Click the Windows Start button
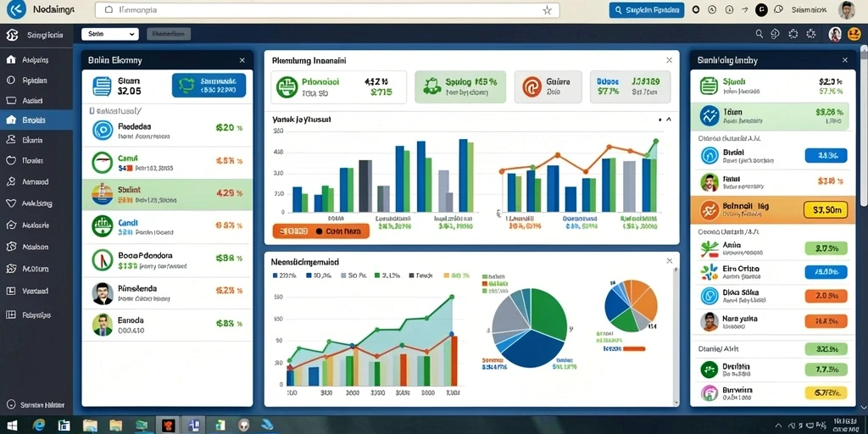Viewport: 868px width, 434px height. [12, 426]
